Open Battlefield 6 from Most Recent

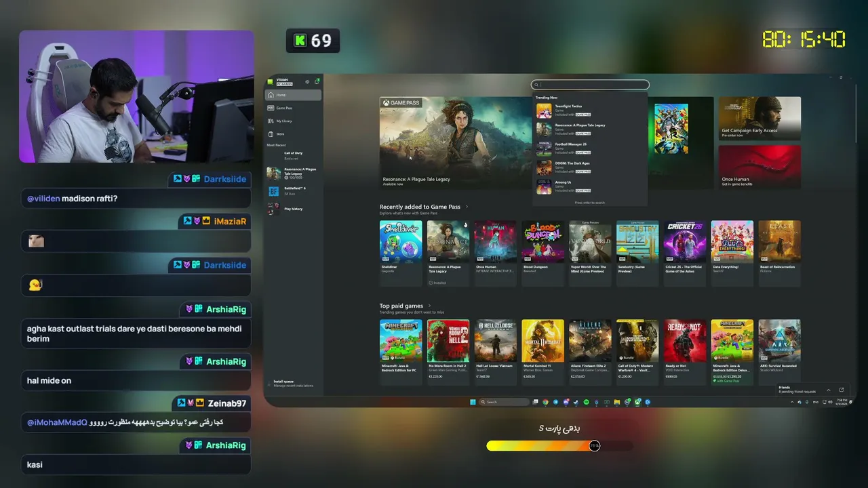(293, 191)
